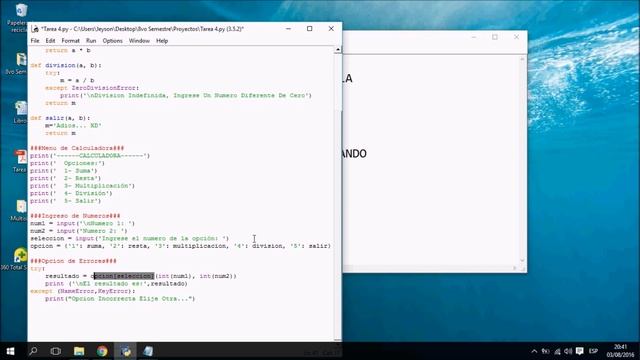Open the File menu in IDLE
Viewport: 640px width, 360px height.
click(x=35, y=41)
